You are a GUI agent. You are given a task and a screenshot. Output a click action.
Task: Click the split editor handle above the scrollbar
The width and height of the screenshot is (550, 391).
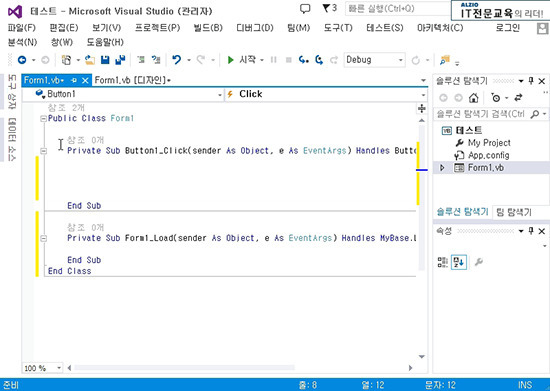pyautogui.click(x=422, y=109)
